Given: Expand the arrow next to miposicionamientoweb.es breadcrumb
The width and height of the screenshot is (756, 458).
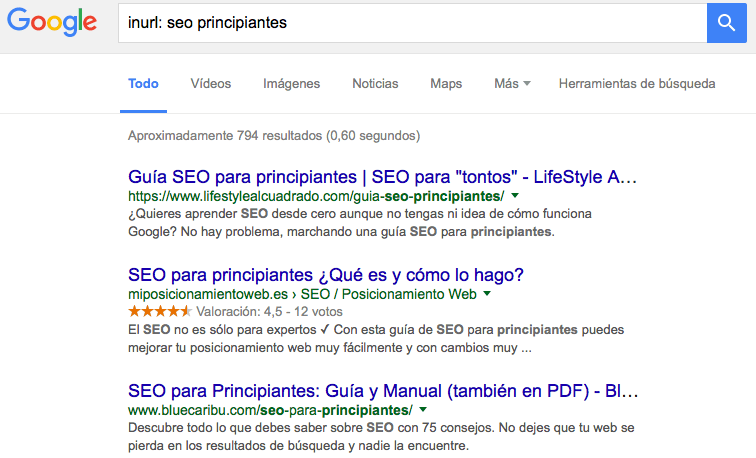Looking at the screenshot, I should (x=487, y=294).
